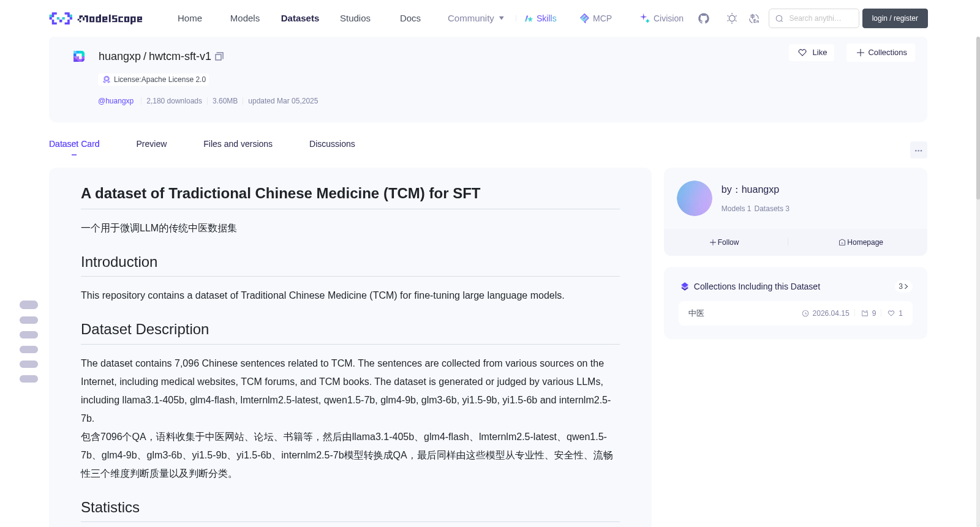Go to the Home nav item
980x527 pixels.
point(190,18)
